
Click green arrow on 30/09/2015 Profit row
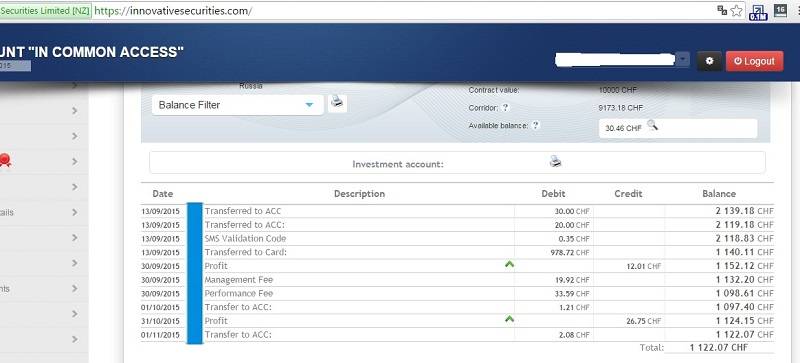pyautogui.click(x=509, y=264)
